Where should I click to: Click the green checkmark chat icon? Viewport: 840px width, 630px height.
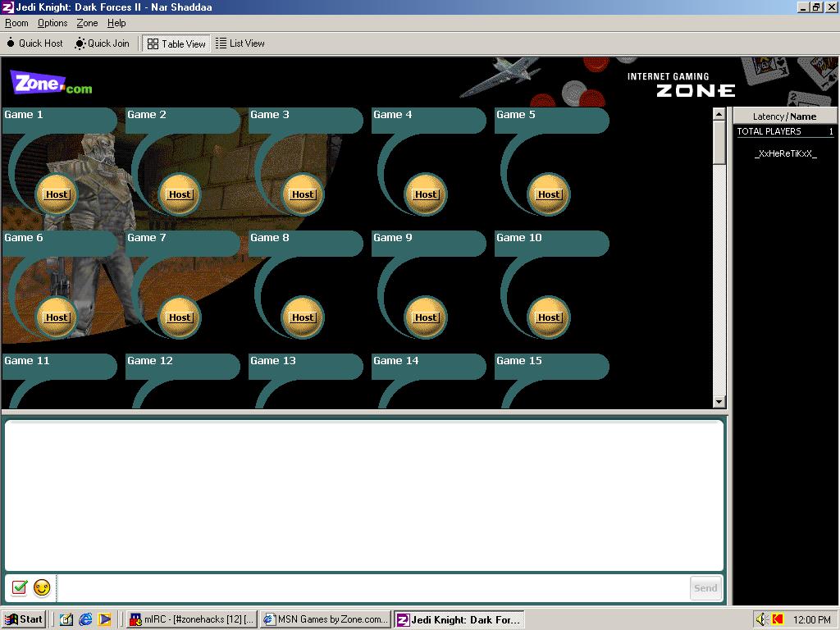point(20,587)
